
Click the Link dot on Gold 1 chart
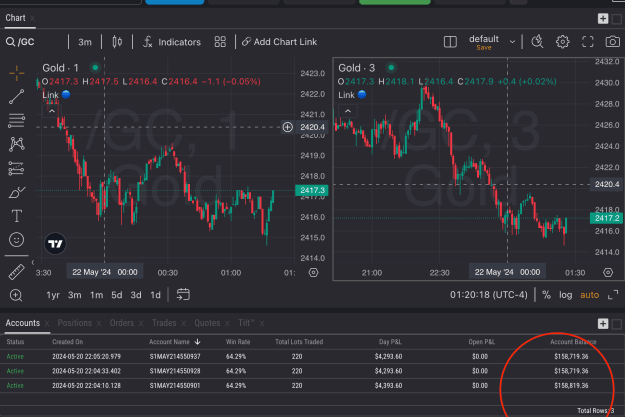(x=66, y=95)
